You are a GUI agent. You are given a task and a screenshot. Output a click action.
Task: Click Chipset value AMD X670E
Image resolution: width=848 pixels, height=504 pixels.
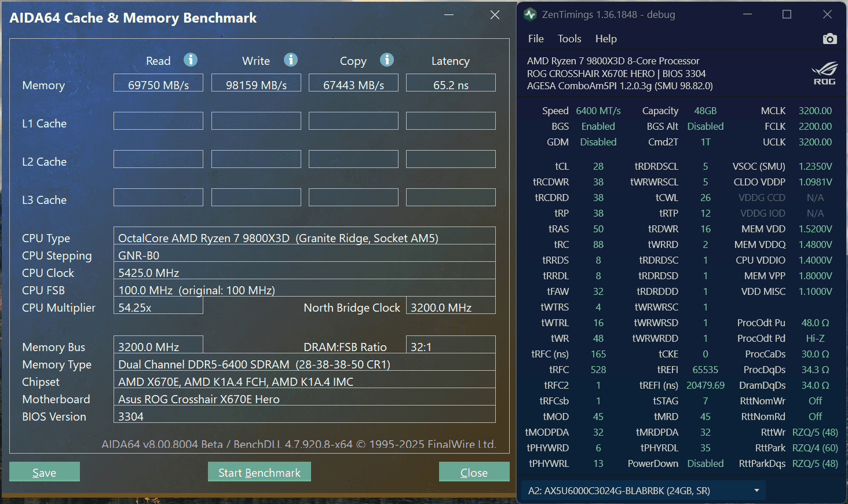pyautogui.click(x=305, y=379)
